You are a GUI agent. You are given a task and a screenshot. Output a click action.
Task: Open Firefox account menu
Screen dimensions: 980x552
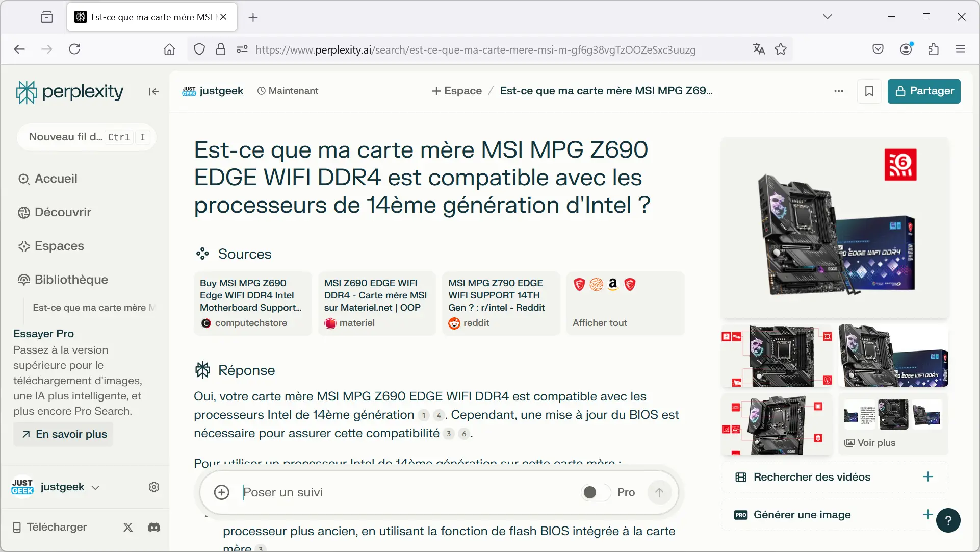[906, 49]
